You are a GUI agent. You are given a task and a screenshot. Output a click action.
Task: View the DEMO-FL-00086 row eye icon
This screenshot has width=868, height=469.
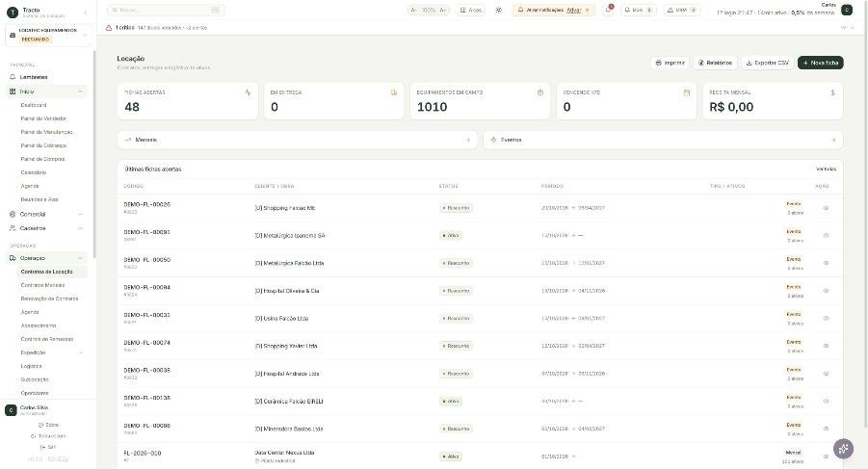tap(826, 430)
